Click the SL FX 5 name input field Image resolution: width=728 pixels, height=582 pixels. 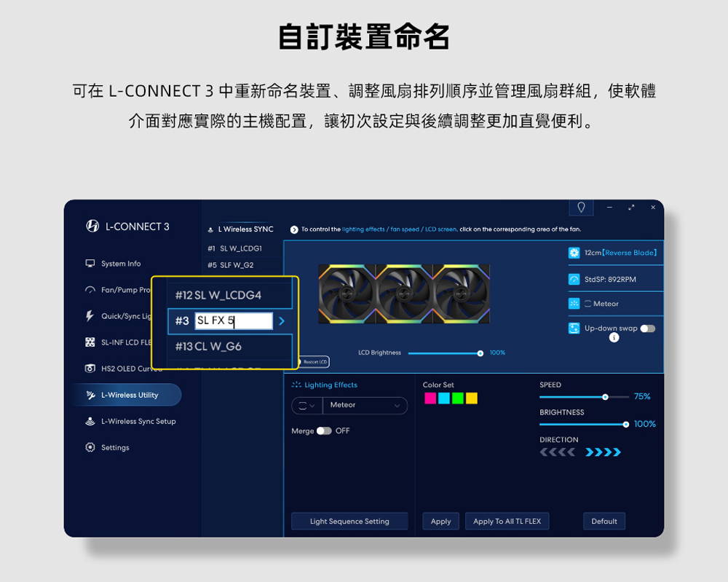(234, 321)
